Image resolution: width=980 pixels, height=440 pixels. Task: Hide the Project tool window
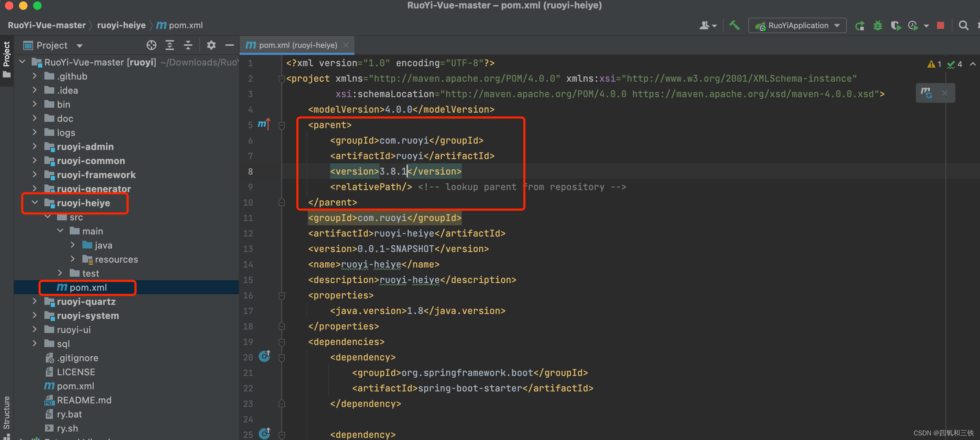coord(229,45)
